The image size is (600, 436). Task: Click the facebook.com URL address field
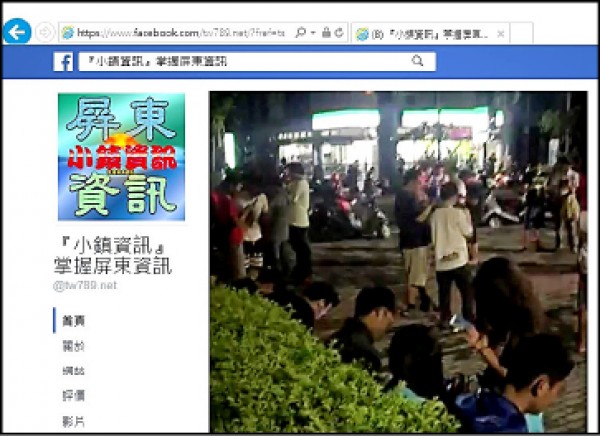click(180, 33)
